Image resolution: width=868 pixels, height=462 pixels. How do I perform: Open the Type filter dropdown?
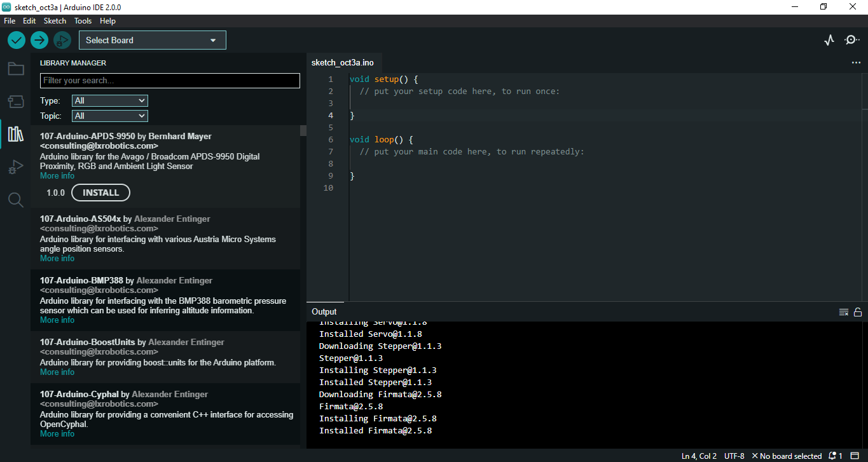coord(110,100)
